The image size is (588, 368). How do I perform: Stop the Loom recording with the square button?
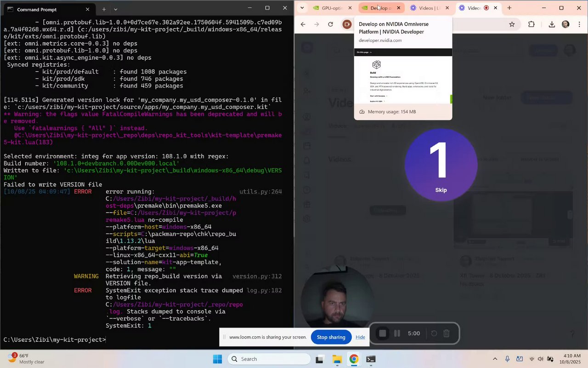pos(382,333)
